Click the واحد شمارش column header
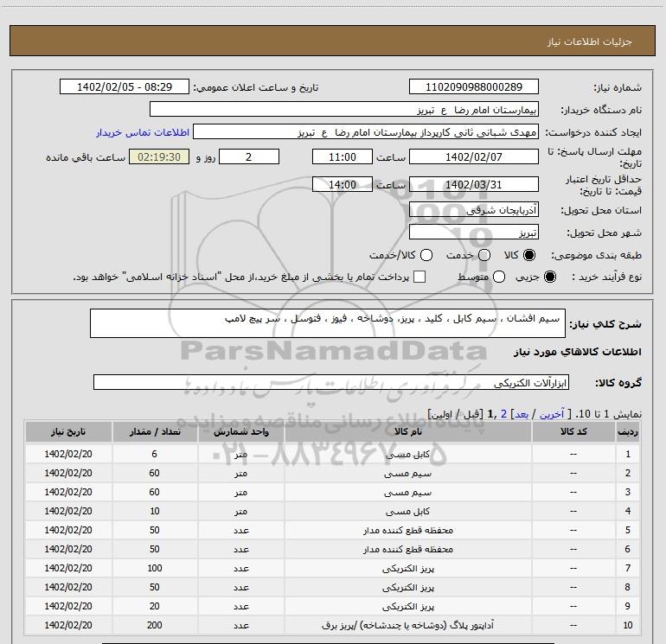Screen dimensions: 666x644 [x=240, y=431]
